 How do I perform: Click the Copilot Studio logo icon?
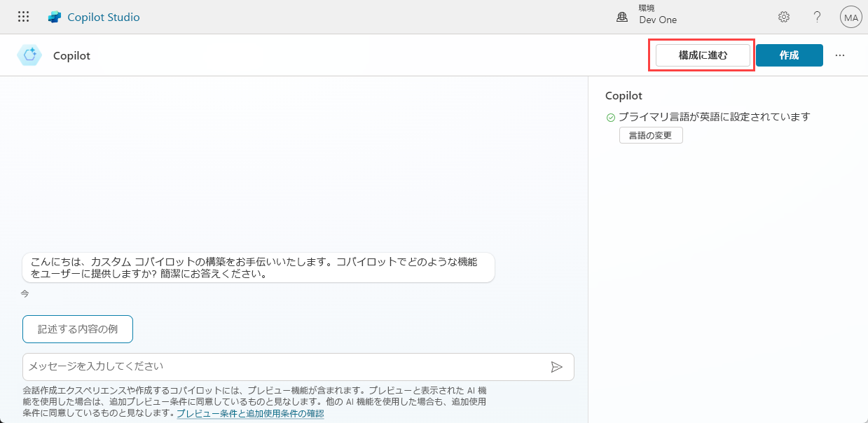tap(55, 17)
